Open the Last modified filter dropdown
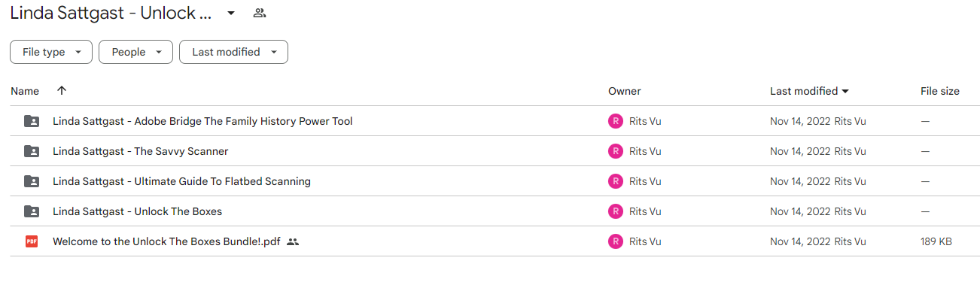980x282 pixels. [x=233, y=52]
